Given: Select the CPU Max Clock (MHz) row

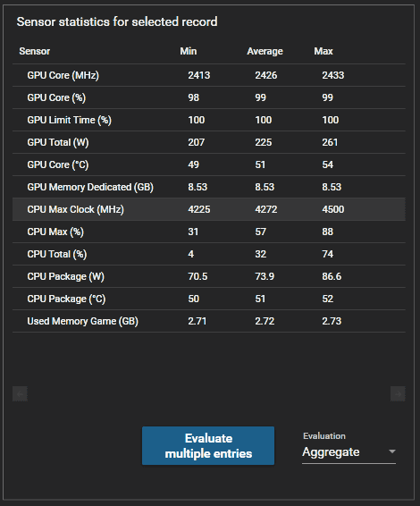Looking at the screenshot, I should 209,209.
